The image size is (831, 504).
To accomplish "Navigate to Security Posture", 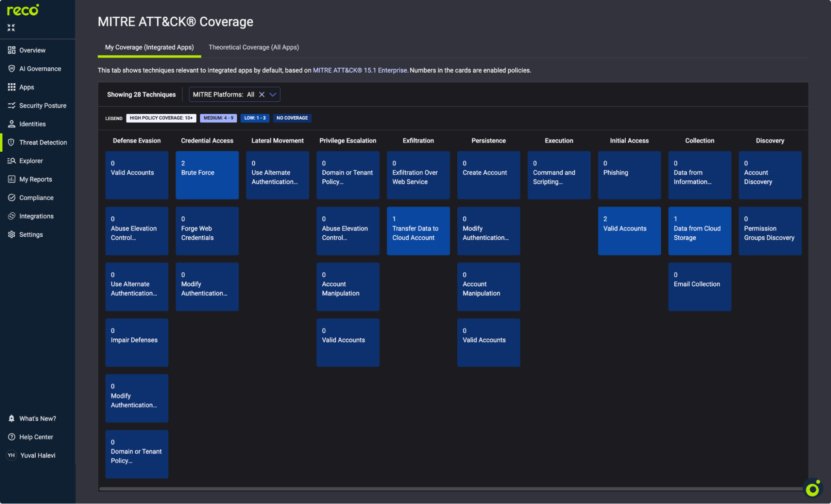I will 43,105.
